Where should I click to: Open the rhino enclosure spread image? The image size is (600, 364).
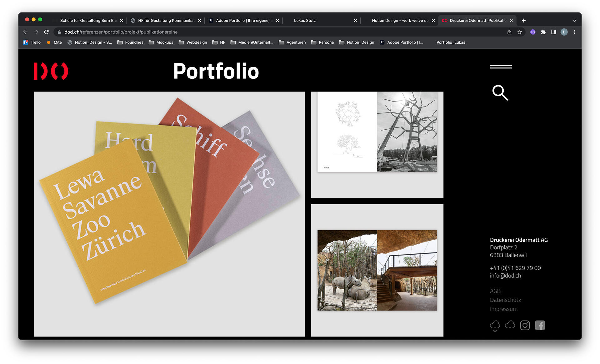pyautogui.click(x=377, y=270)
